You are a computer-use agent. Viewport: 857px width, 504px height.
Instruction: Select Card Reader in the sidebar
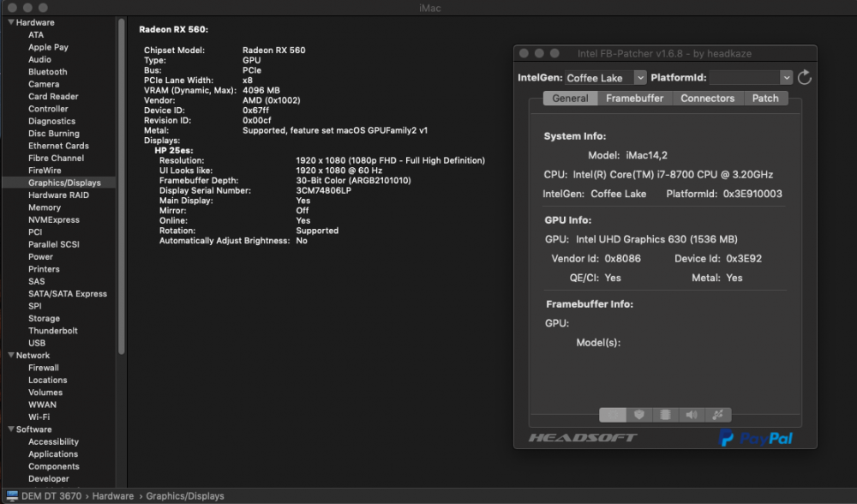click(53, 96)
